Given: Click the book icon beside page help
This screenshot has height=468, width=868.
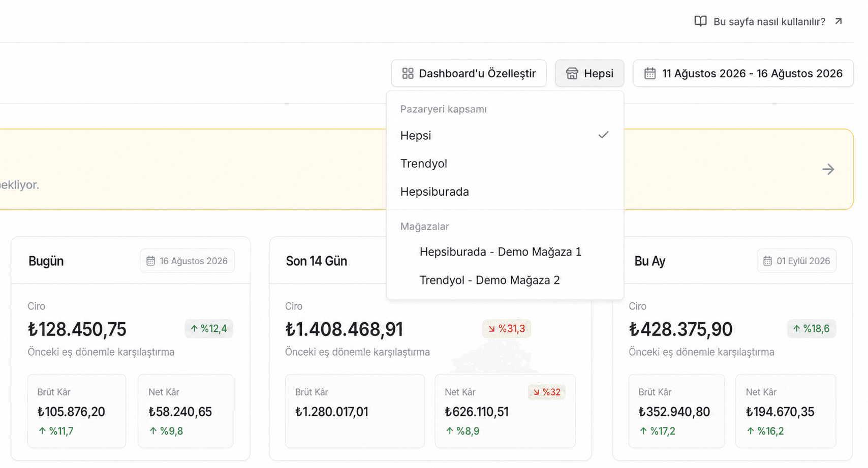Looking at the screenshot, I should [700, 21].
